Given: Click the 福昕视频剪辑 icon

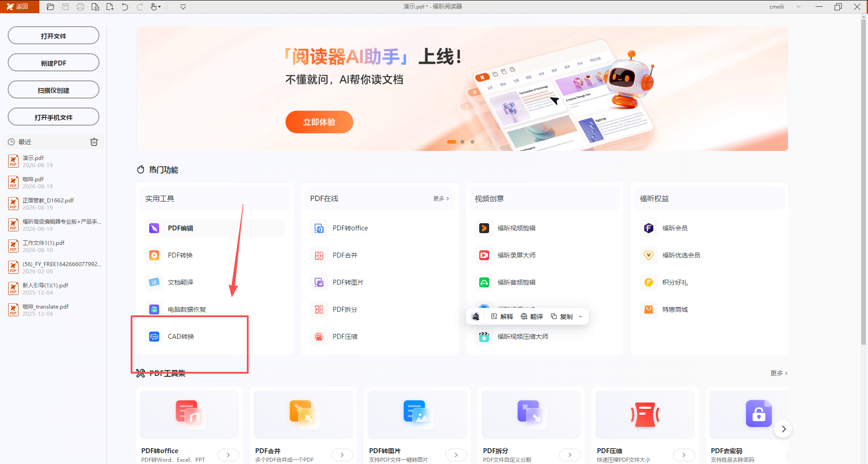Looking at the screenshot, I should pos(484,228).
